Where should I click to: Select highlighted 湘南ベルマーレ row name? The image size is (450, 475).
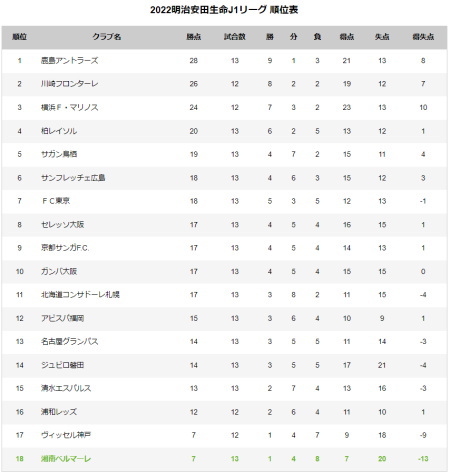[x=66, y=459]
